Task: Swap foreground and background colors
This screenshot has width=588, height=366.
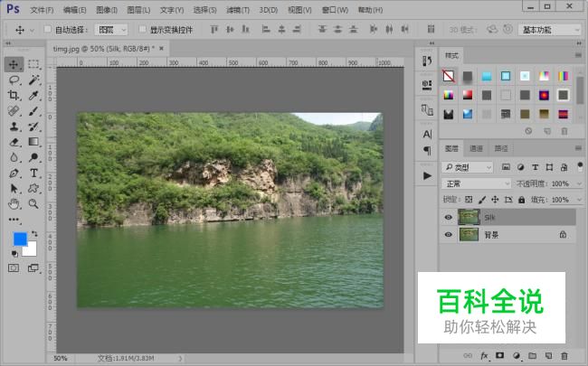Action: pyautogui.click(x=34, y=233)
